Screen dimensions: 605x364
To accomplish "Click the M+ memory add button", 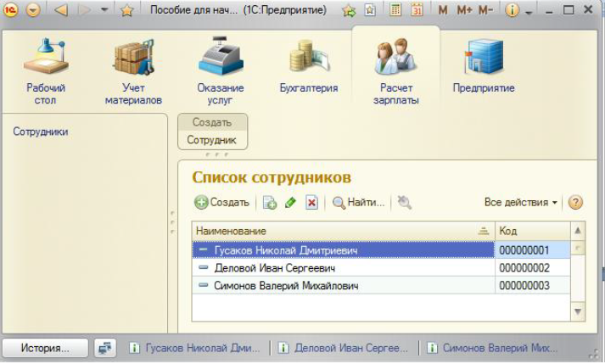I will [464, 10].
